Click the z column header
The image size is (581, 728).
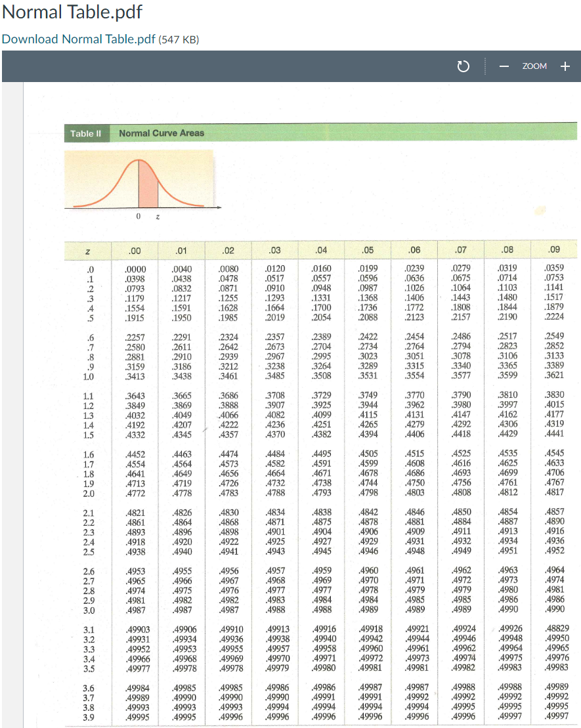coord(87,251)
